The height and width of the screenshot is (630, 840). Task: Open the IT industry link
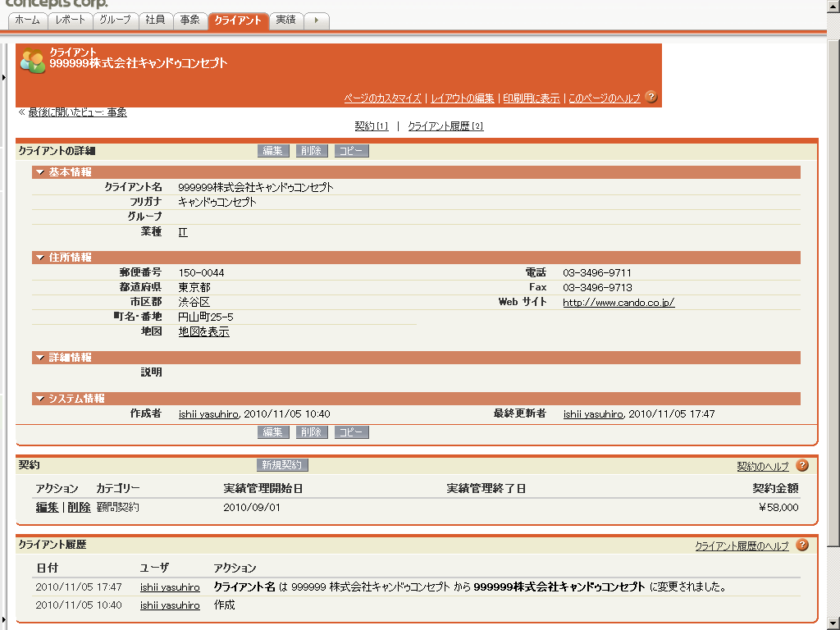[x=183, y=232]
